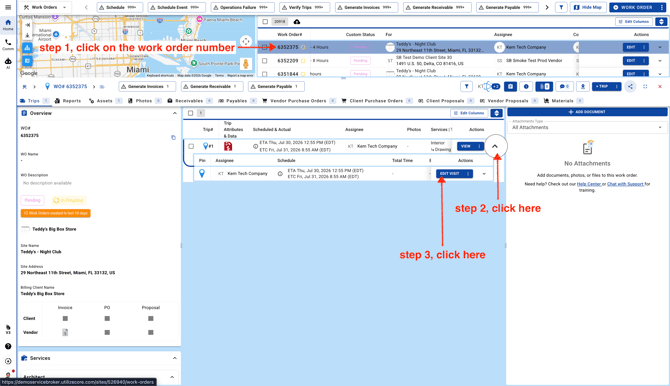670x386 pixels.
Task: Click the Street View pegman icon
Action: (246, 64)
